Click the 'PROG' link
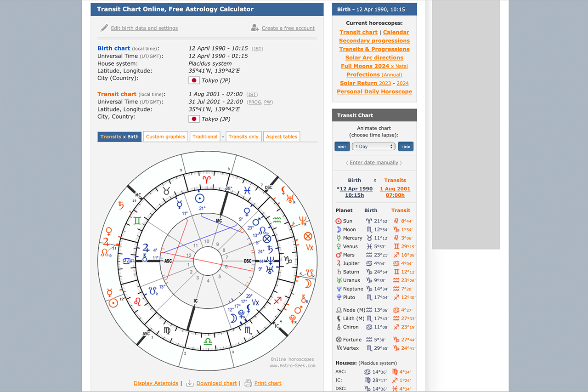Screen dimensions: 588x392 click(254, 102)
